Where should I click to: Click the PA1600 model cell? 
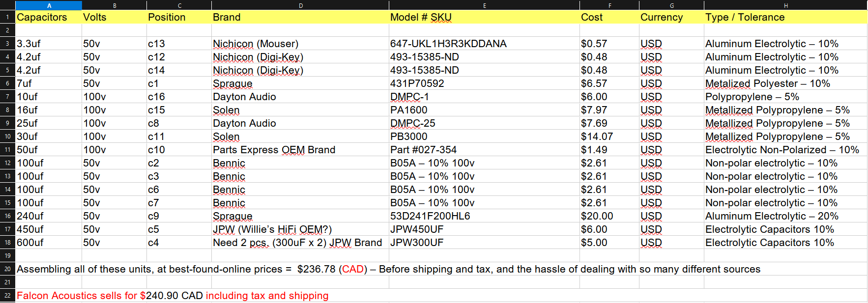pos(484,110)
